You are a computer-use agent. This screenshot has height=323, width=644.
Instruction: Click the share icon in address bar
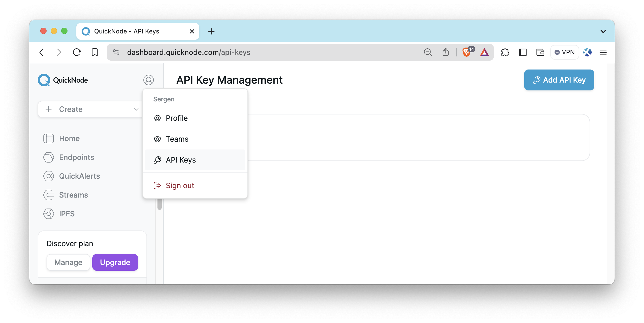click(446, 52)
